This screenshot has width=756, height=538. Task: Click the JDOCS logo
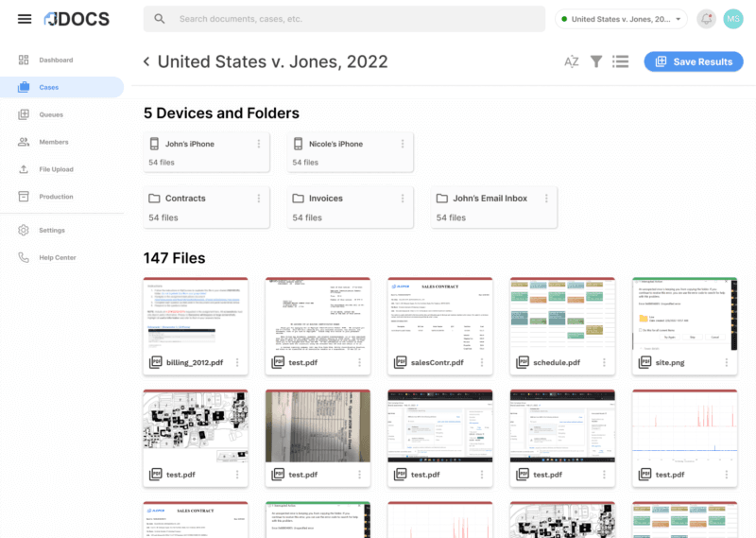coord(77,19)
